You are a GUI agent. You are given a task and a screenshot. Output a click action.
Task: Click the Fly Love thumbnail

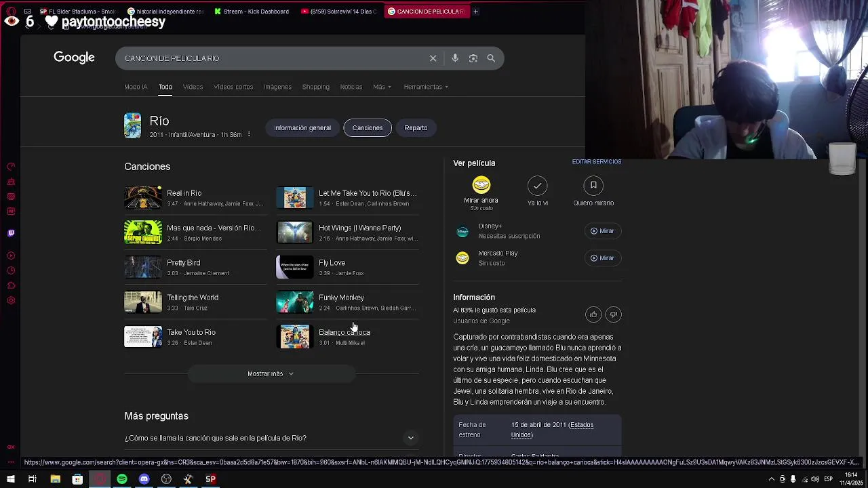(x=294, y=267)
